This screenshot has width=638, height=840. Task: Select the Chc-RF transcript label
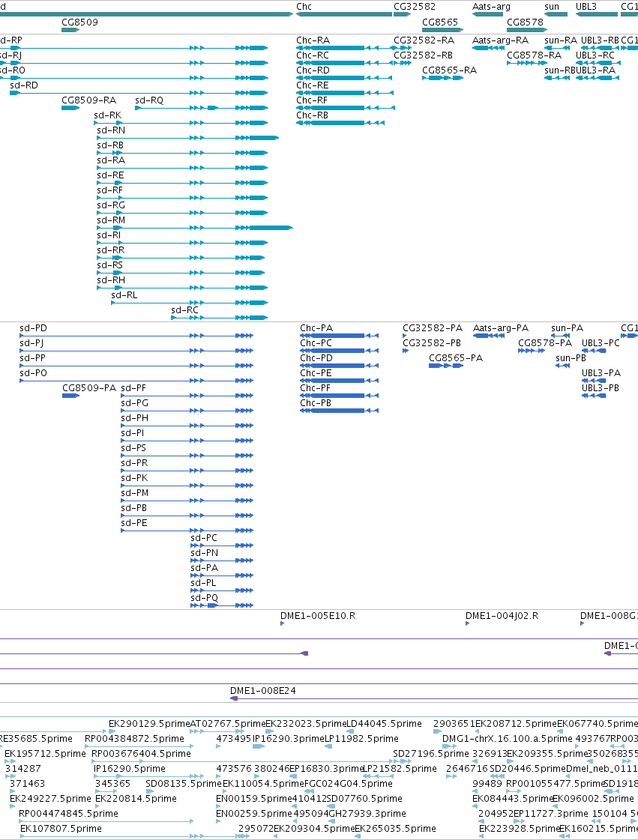click(312, 100)
